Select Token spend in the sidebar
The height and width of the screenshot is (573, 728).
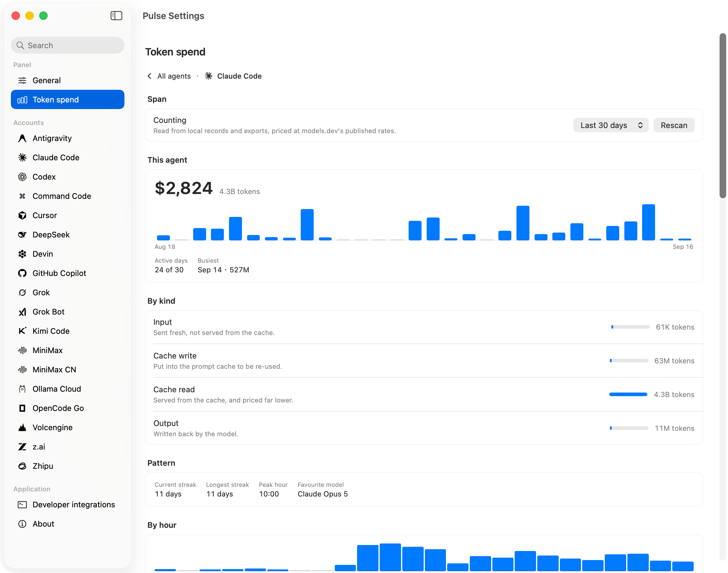tap(67, 100)
